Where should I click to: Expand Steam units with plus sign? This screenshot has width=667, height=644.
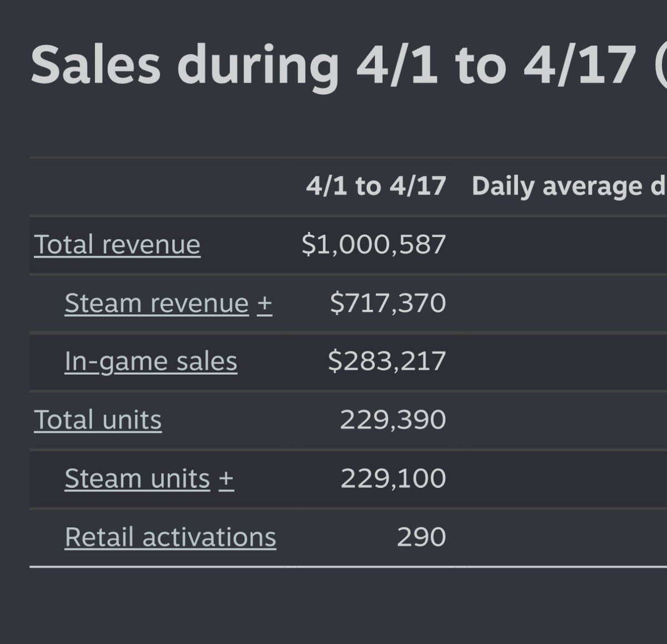226,479
